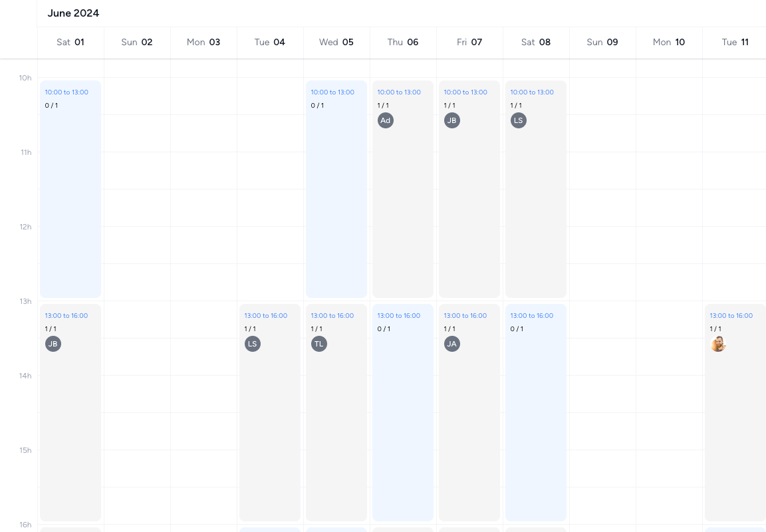Image resolution: width=766 pixels, height=532 pixels.
Task: Click the June 2024 month title
Action: (72, 13)
